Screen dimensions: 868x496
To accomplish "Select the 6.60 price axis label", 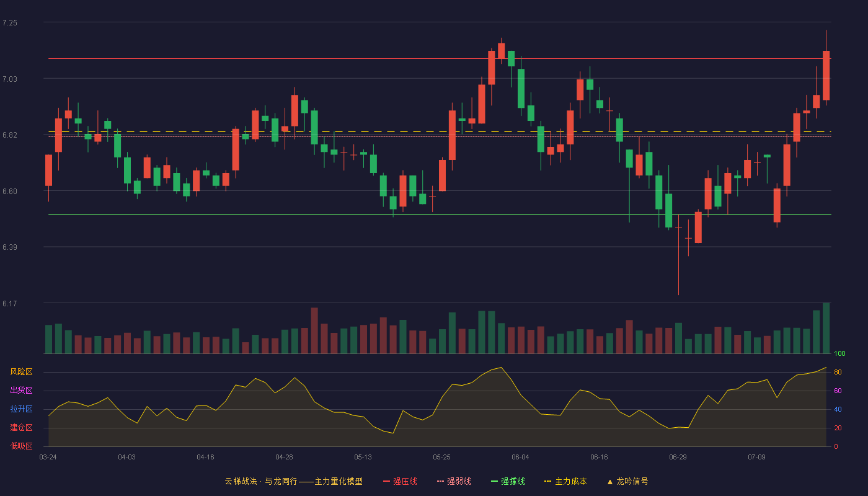I will 10,192.
